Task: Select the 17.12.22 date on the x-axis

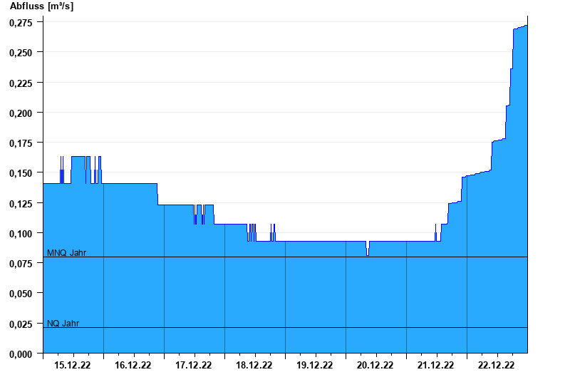Action: tap(194, 365)
